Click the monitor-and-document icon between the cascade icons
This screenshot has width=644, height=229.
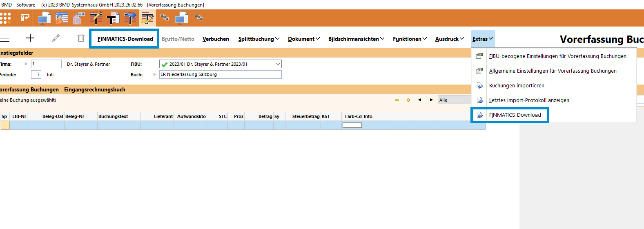182,18
